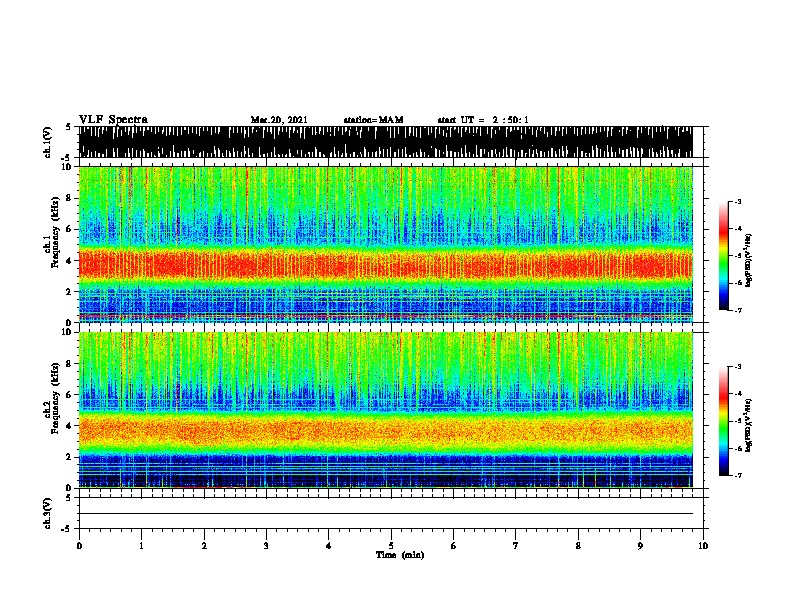Select the "Time (min)" axis label

400,555
